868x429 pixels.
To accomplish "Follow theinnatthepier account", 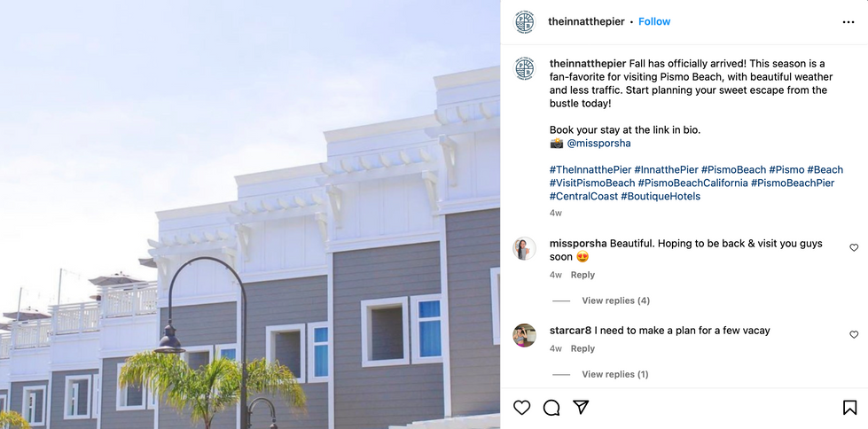I will pyautogui.click(x=654, y=21).
